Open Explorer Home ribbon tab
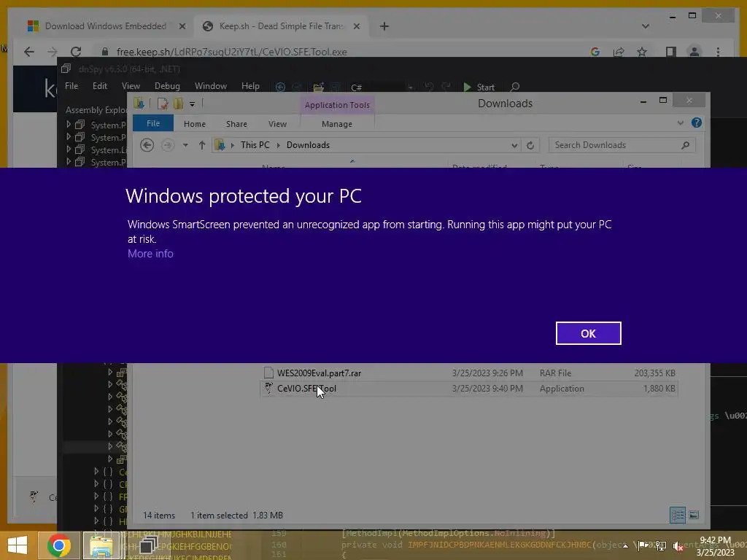 [x=194, y=124]
